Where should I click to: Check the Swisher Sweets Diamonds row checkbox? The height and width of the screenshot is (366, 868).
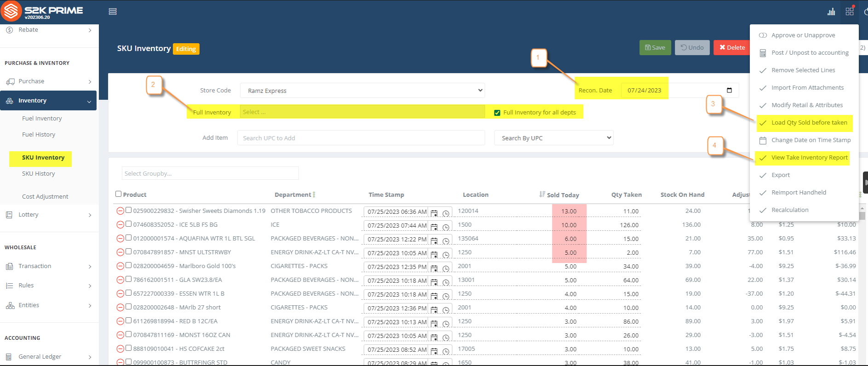[x=129, y=210]
